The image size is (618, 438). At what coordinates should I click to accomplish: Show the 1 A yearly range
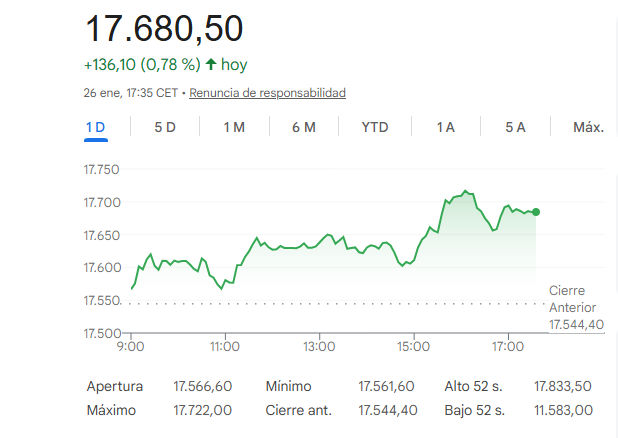(x=446, y=127)
